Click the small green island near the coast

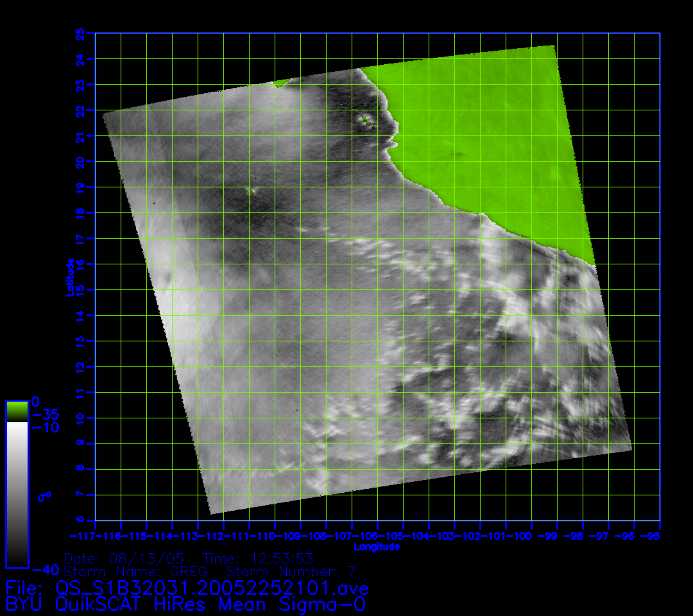pyautogui.click(x=365, y=119)
